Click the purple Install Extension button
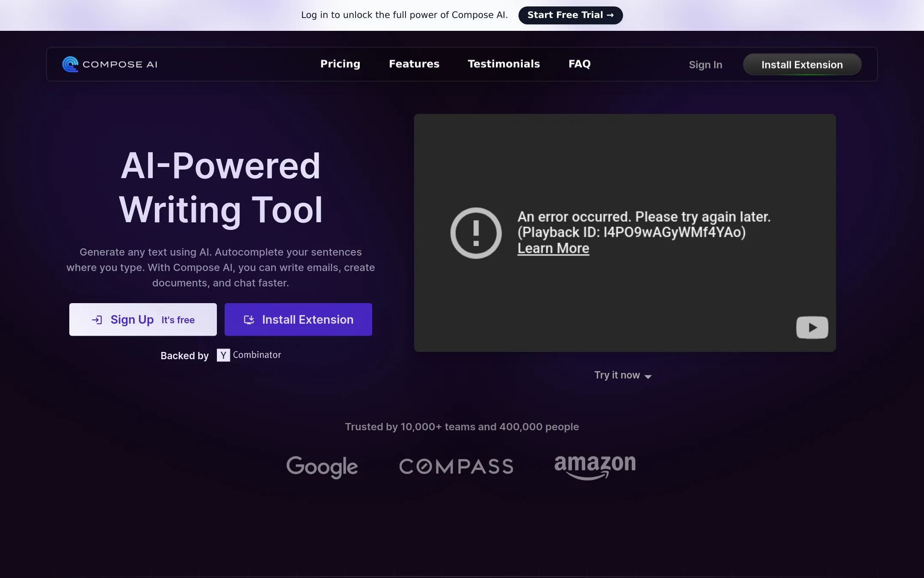Screen dimensions: 924x578 tap(298, 319)
